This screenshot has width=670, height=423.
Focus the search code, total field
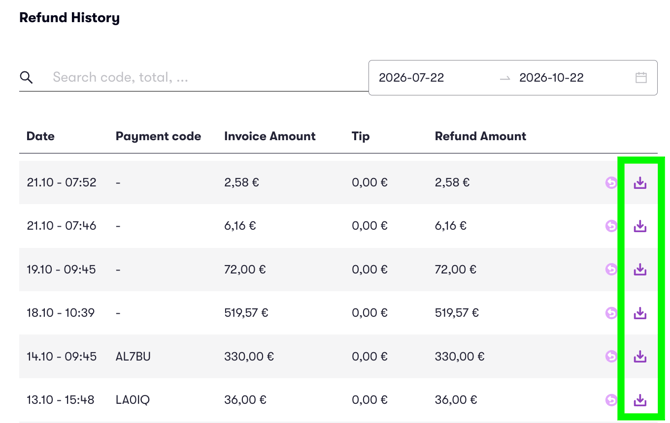[x=194, y=77]
